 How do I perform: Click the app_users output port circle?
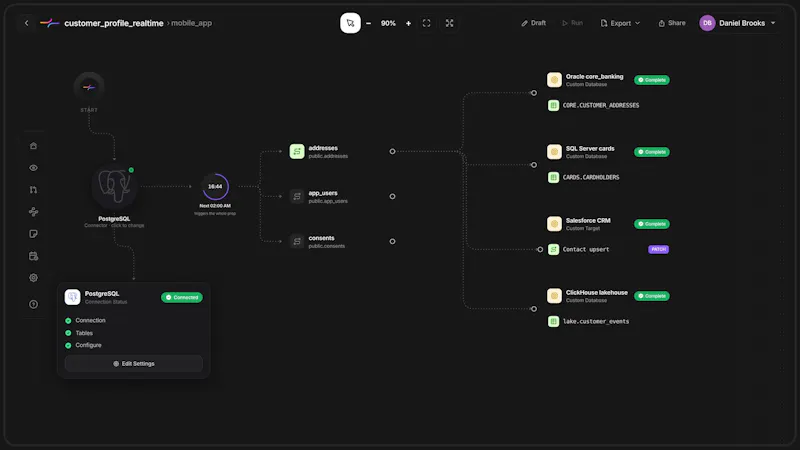pos(392,196)
